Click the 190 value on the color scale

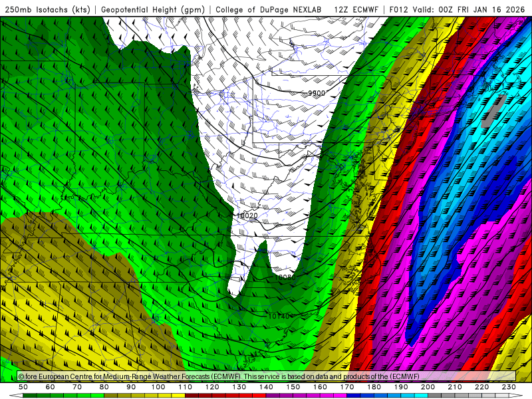tap(401, 387)
